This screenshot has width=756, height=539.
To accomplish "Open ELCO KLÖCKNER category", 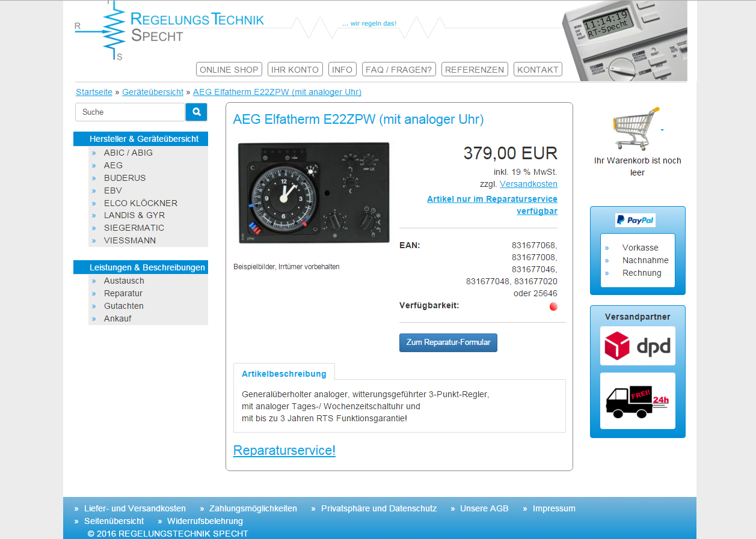I will pyautogui.click(x=141, y=203).
